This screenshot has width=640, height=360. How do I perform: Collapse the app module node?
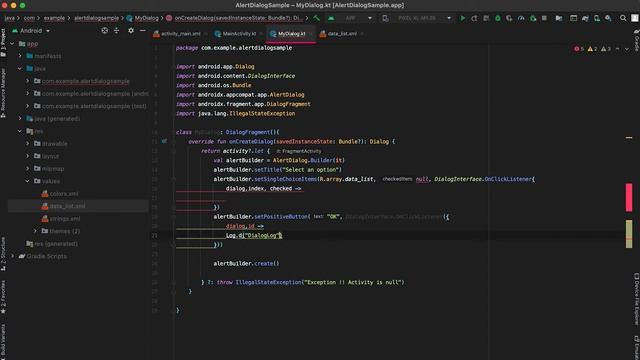[x=12, y=44]
